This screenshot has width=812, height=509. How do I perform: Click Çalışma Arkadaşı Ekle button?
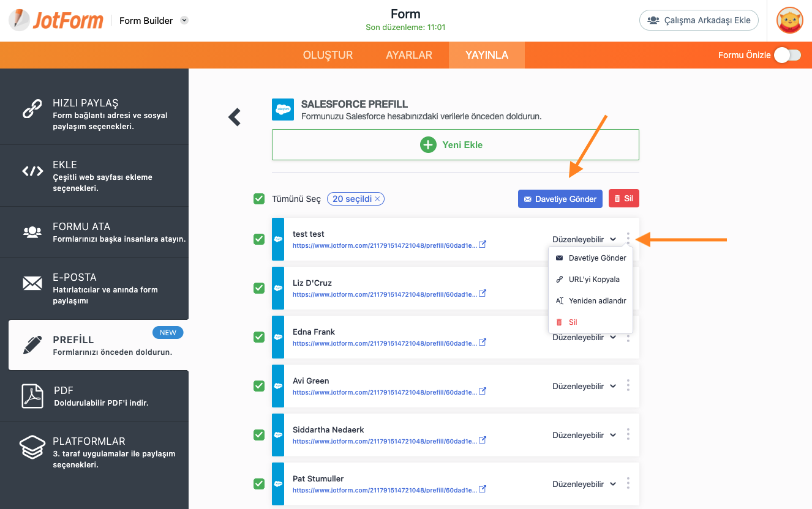coord(699,20)
